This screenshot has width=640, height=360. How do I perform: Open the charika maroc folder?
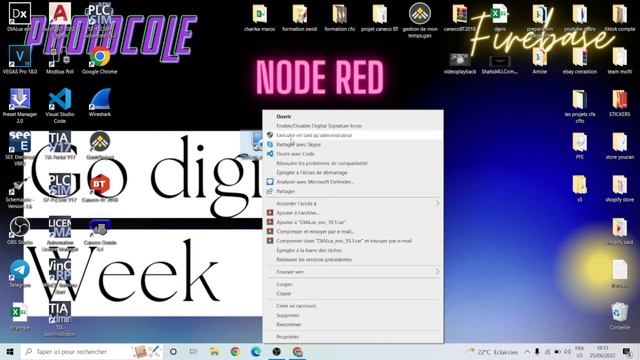click(260, 18)
